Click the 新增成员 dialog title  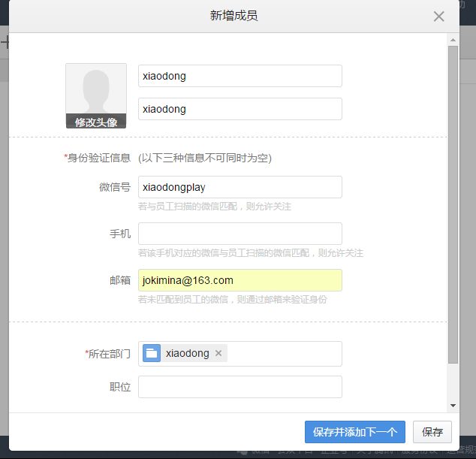coord(233,16)
